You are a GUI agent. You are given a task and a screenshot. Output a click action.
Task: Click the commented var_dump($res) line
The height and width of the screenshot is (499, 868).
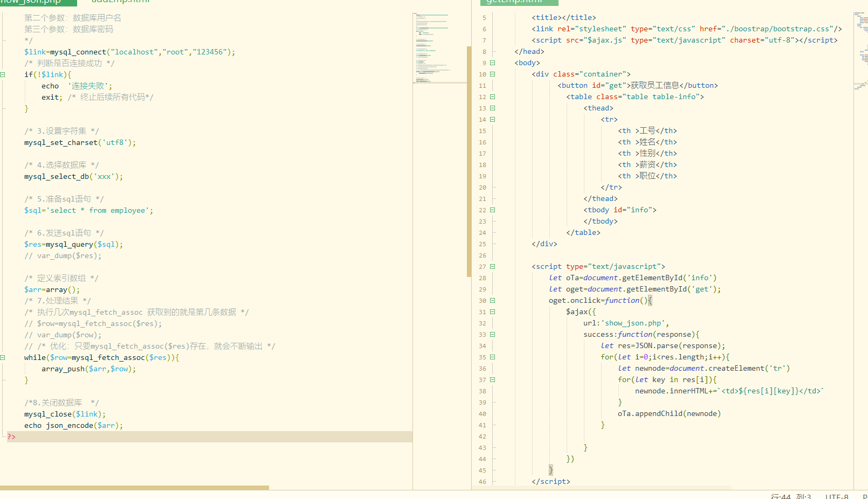[63, 256]
